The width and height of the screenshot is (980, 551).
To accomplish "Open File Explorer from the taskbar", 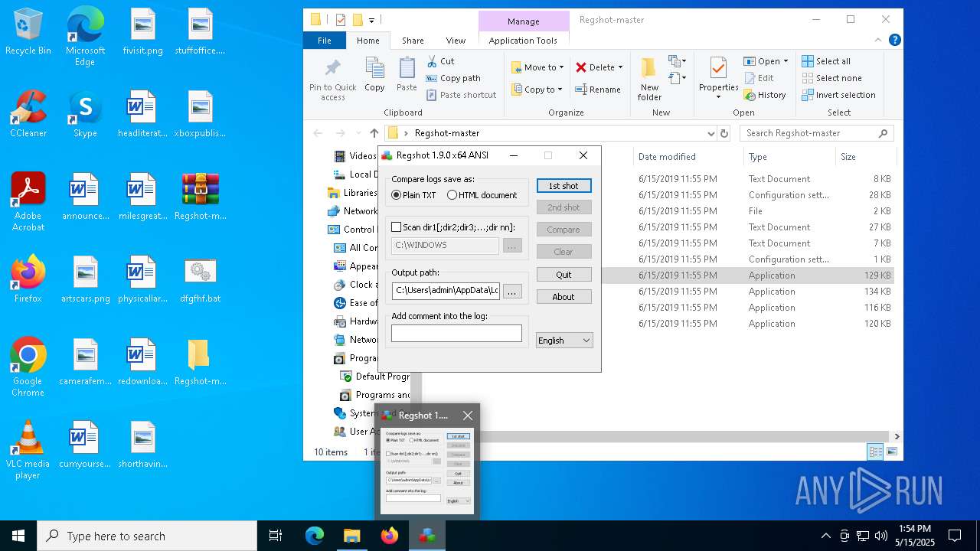I will click(x=352, y=536).
